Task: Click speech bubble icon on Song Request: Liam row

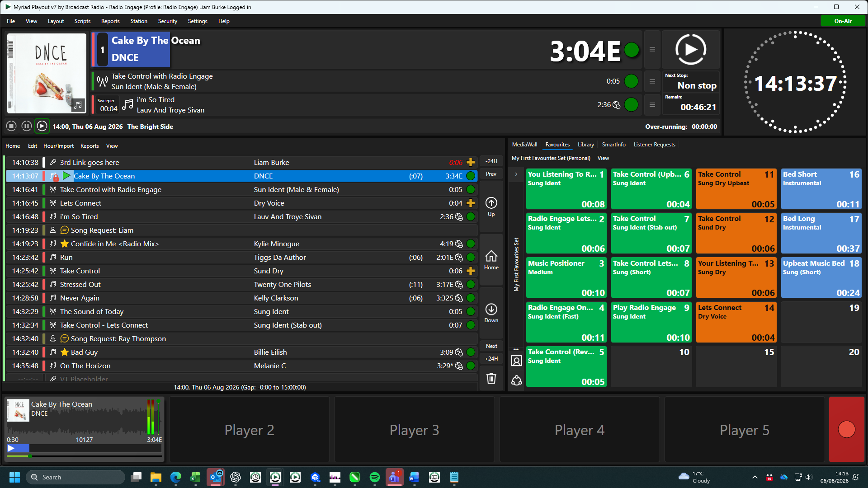Action: [x=65, y=230]
